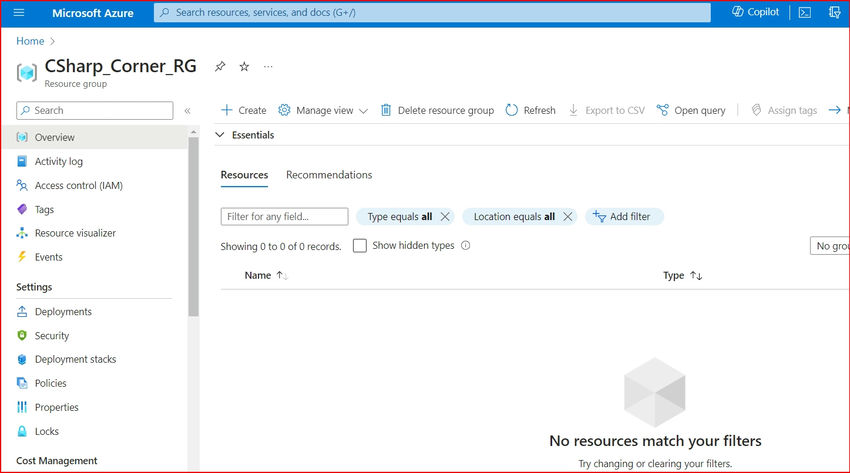Expand the Manage view dropdown

click(323, 111)
